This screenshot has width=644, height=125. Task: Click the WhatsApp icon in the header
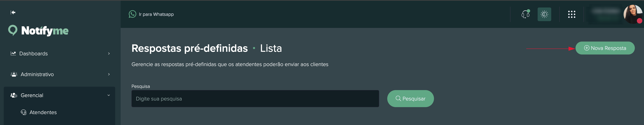[x=132, y=14]
